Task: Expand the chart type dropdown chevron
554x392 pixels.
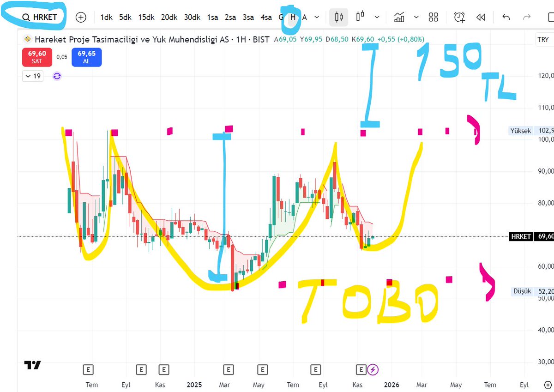Action: click(x=377, y=17)
